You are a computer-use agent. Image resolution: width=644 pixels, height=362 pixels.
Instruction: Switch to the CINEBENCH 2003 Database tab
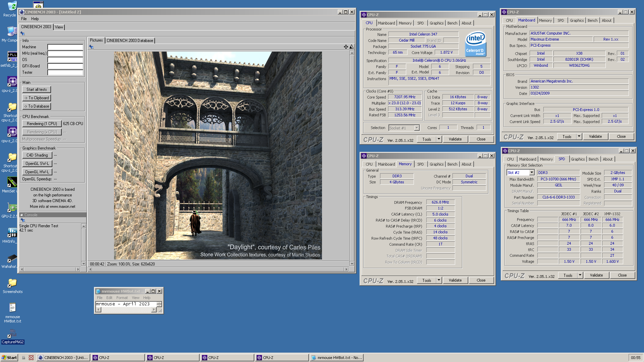(x=130, y=41)
